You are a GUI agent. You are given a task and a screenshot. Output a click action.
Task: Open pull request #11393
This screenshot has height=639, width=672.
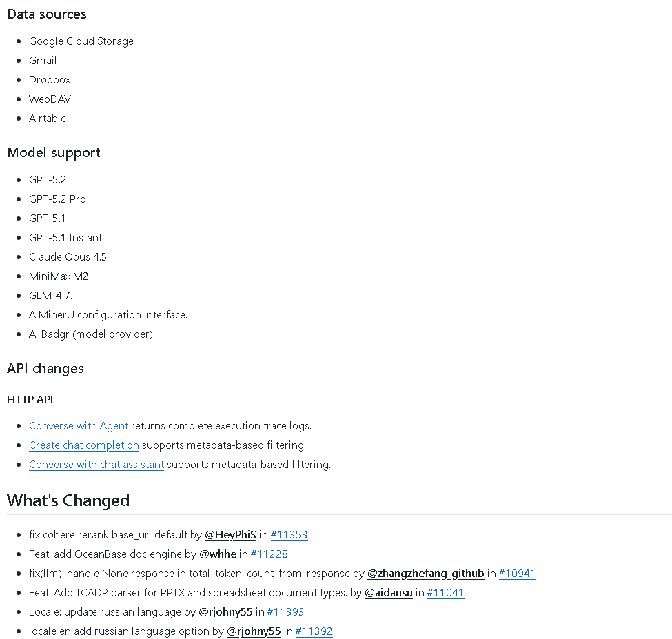(x=285, y=611)
